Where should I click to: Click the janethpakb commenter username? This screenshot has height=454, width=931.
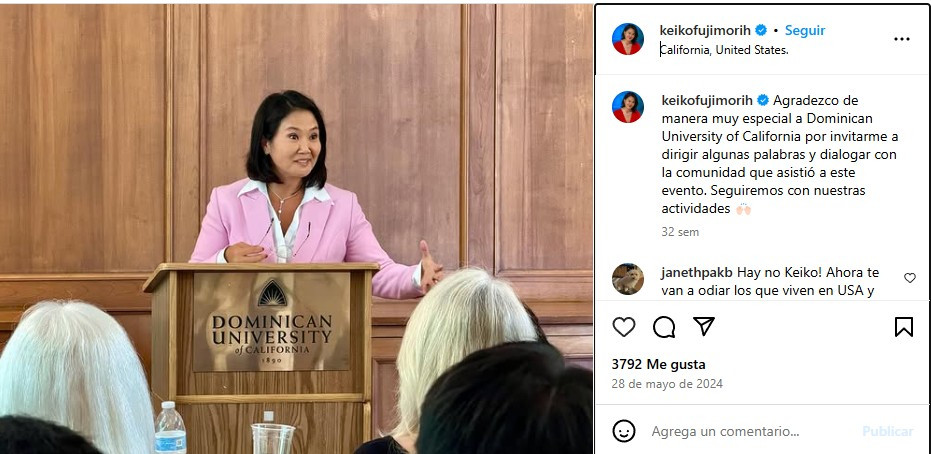(x=697, y=273)
